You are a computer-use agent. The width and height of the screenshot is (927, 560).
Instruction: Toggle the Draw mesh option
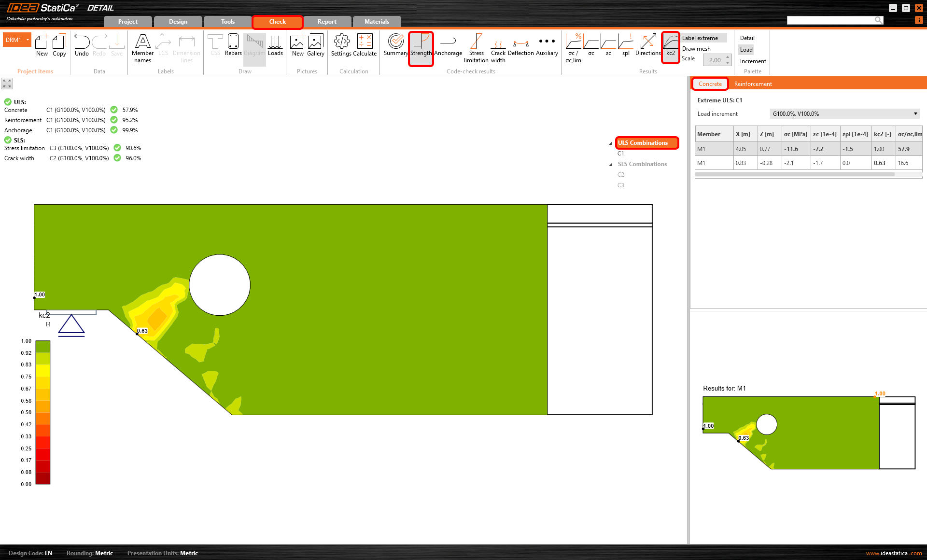point(696,49)
